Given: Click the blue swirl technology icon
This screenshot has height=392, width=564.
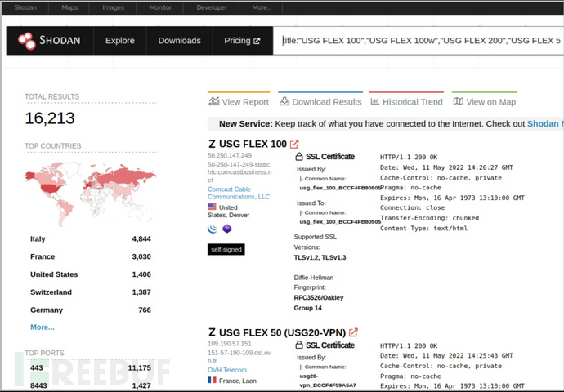Looking at the screenshot, I should click(x=213, y=229).
